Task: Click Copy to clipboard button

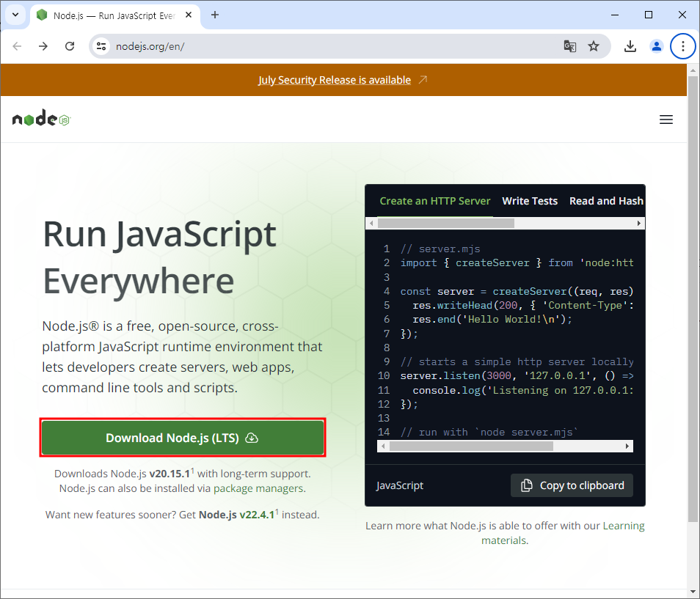Action: coord(572,485)
